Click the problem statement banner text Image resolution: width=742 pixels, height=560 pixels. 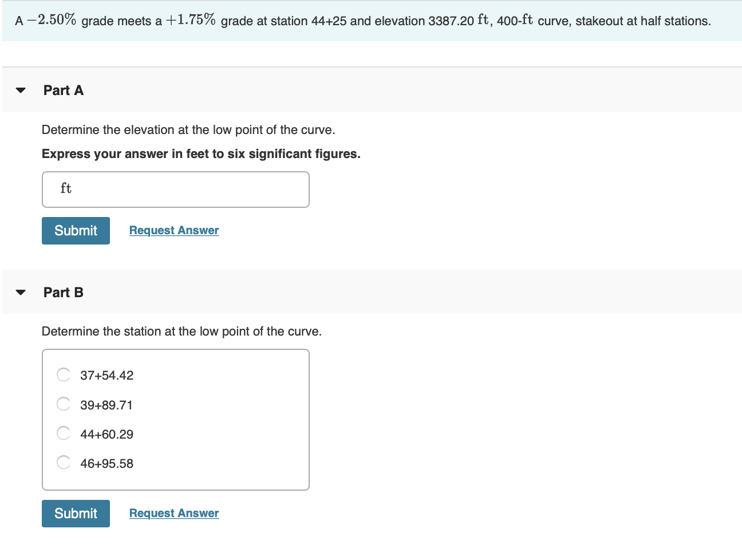[363, 21]
